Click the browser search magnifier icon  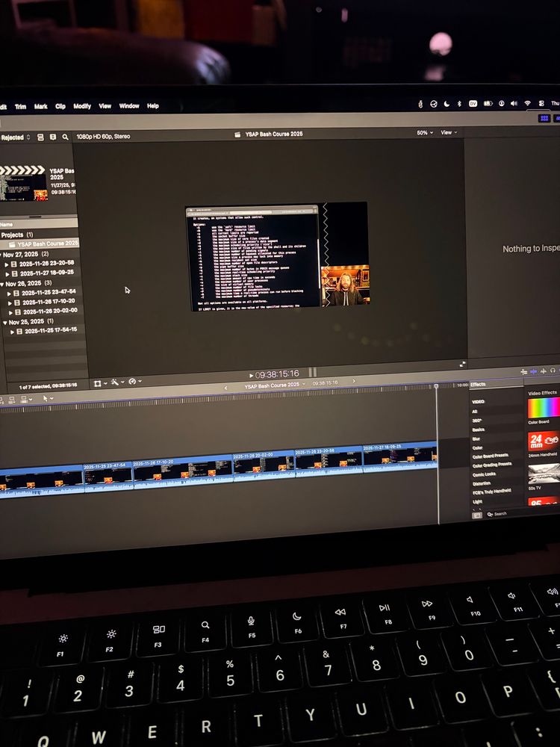(65, 137)
